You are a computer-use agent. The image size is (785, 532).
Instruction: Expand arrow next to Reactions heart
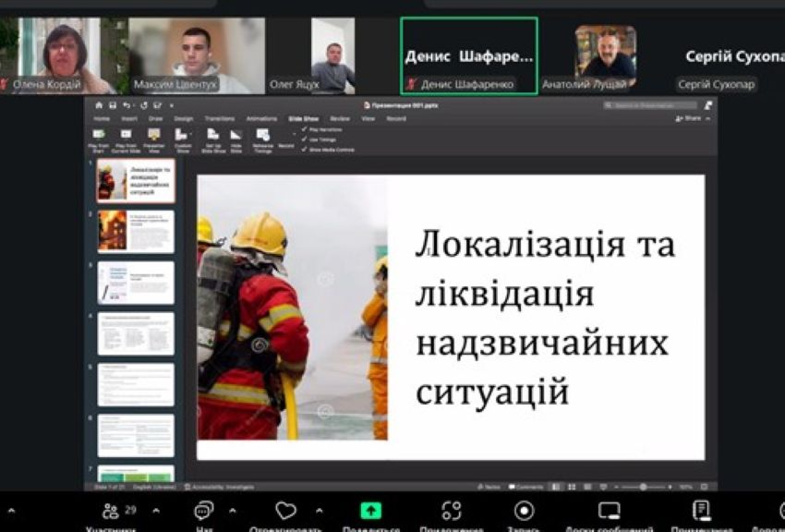319,510
